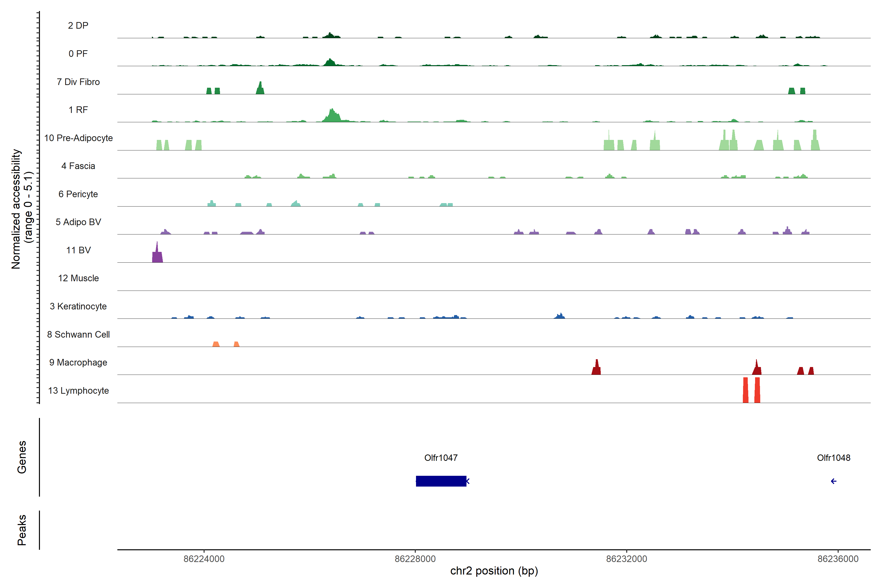Select the 10 Pre-Adipocyte track label

(78, 138)
